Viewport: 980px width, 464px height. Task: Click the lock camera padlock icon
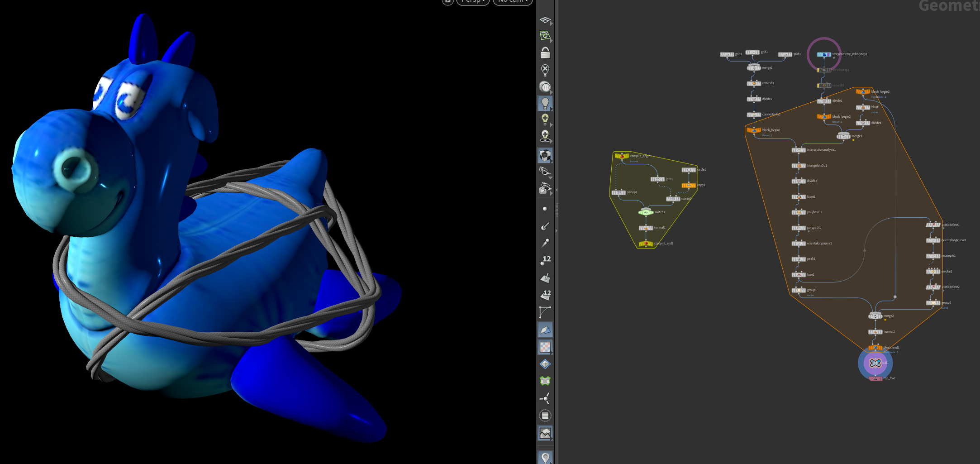[x=545, y=53]
